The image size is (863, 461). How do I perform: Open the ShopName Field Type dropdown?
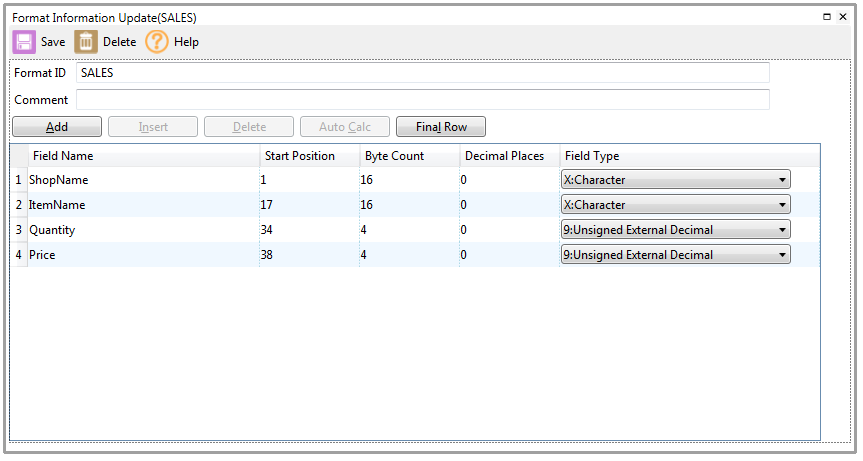[x=675, y=180]
